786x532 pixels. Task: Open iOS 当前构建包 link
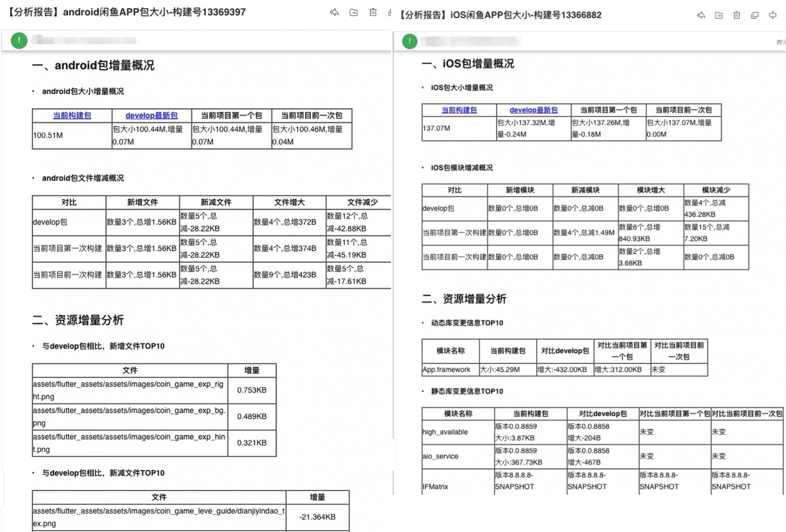[459, 110]
